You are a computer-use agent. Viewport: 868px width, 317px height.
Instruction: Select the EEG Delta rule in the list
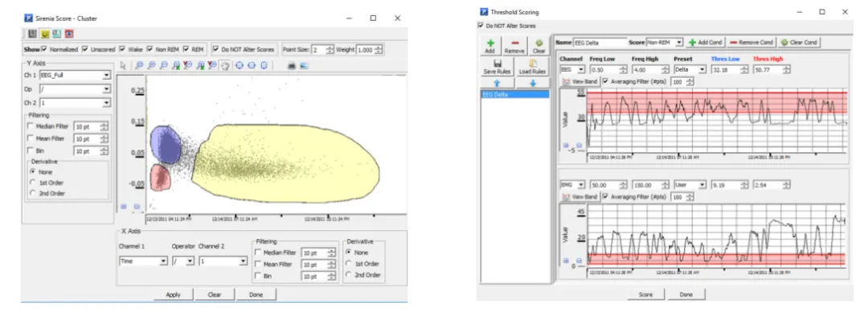click(514, 94)
